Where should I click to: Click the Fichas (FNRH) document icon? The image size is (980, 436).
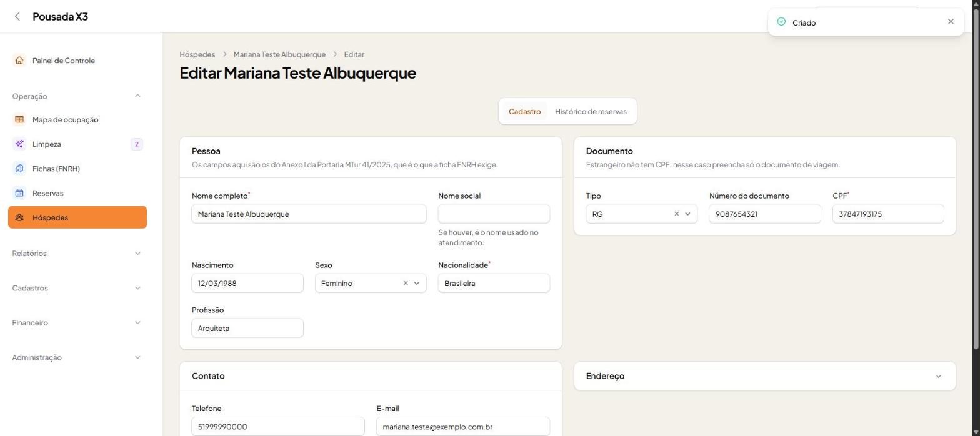19,169
